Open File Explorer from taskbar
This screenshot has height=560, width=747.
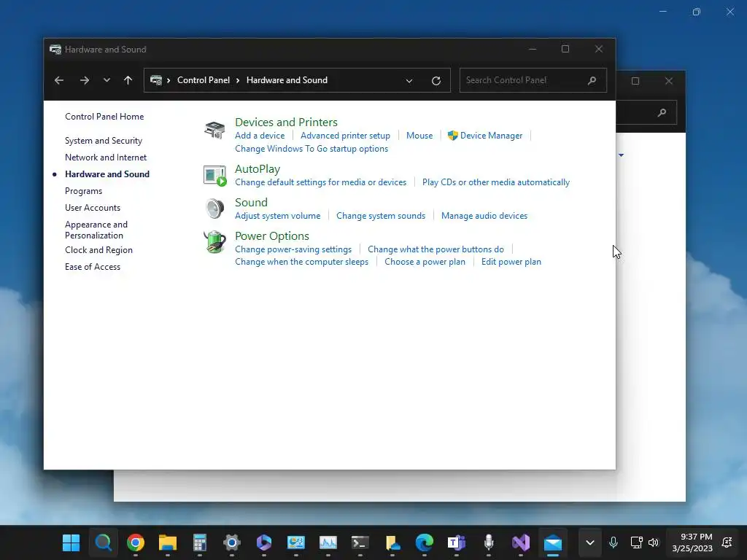click(168, 542)
